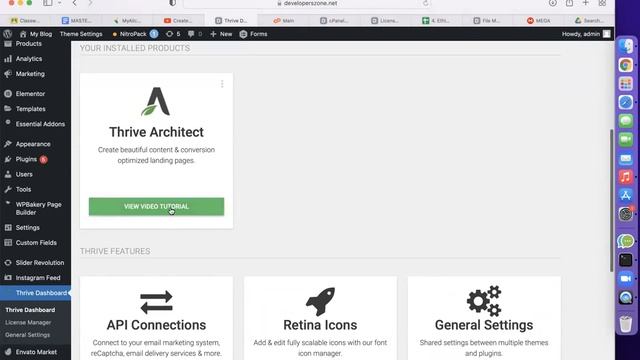Go back with Safari back arrow
Viewport: 640px width, 360px height.
[74, 3]
